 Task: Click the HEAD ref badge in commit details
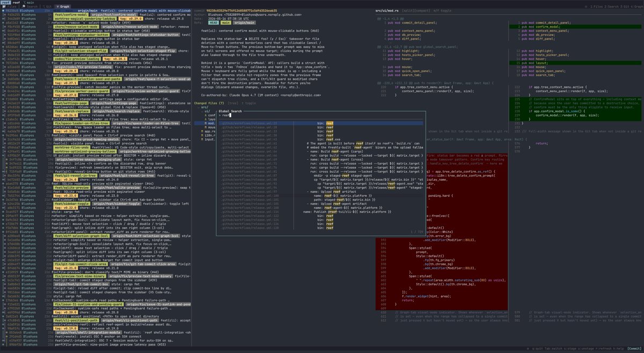click(x=214, y=23)
